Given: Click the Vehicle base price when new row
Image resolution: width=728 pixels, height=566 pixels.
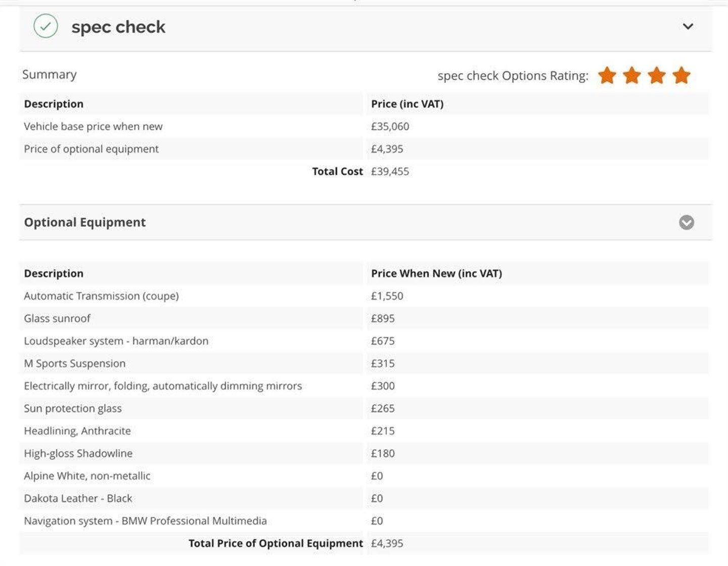Looking at the screenshot, I should [363, 126].
